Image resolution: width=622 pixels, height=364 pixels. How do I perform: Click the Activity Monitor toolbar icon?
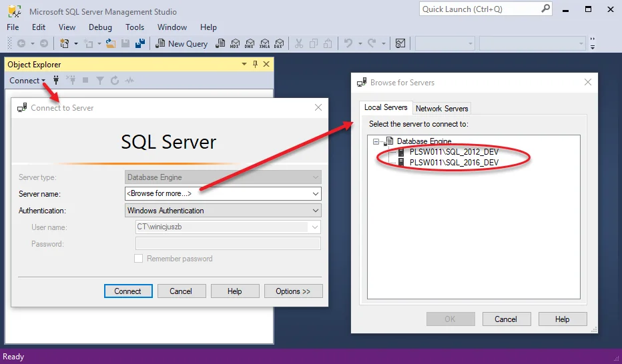point(400,43)
